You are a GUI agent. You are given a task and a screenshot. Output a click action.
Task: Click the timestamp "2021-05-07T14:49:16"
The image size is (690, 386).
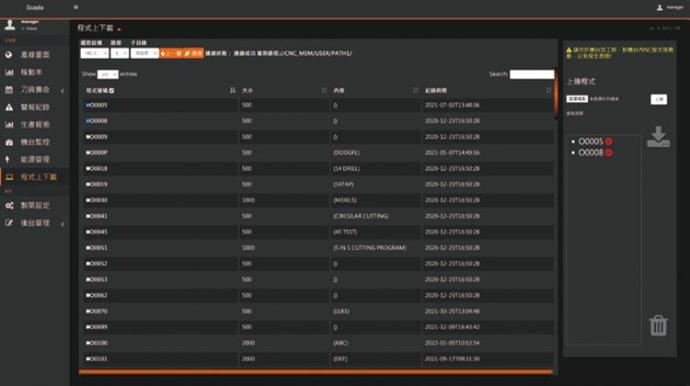coord(452,153)
